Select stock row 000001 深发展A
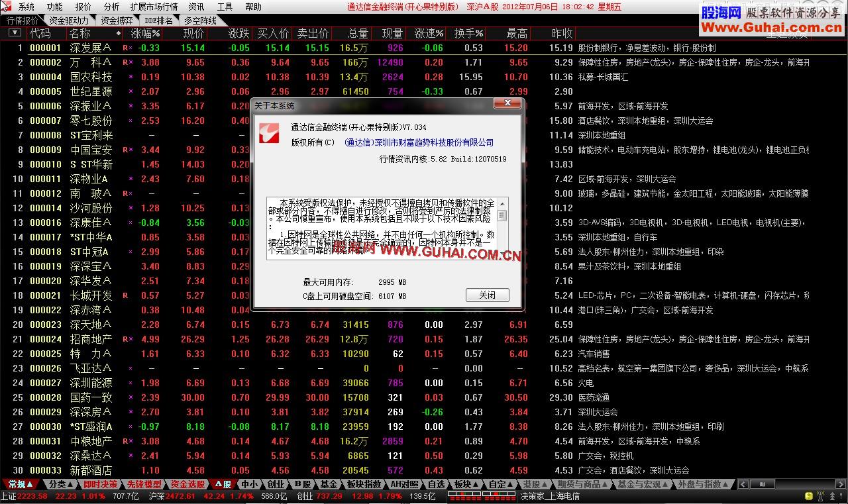 424,48
